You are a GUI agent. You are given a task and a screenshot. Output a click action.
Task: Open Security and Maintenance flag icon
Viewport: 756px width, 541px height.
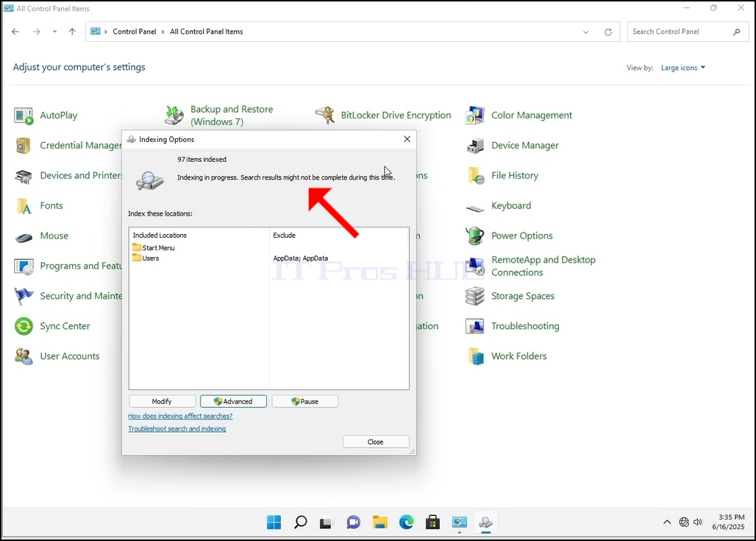coord(24,297)
